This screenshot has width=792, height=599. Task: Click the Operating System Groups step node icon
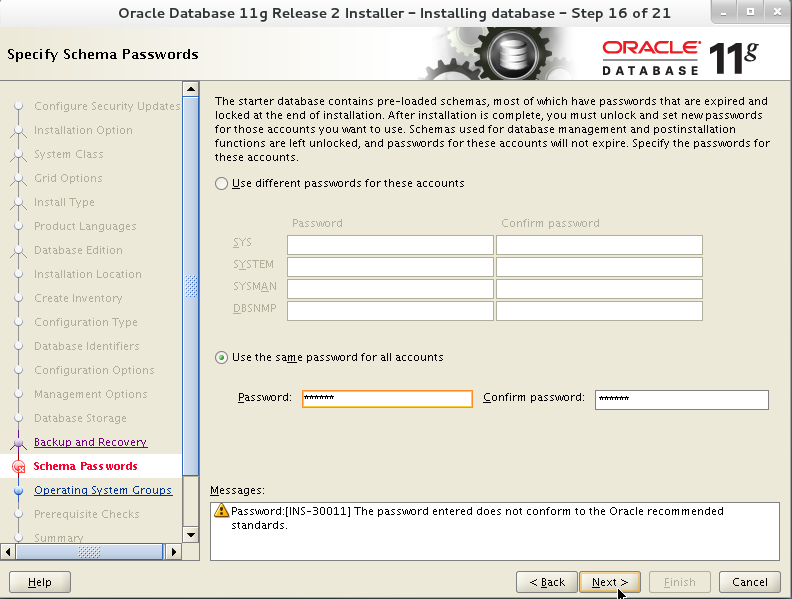click(19, 490)
